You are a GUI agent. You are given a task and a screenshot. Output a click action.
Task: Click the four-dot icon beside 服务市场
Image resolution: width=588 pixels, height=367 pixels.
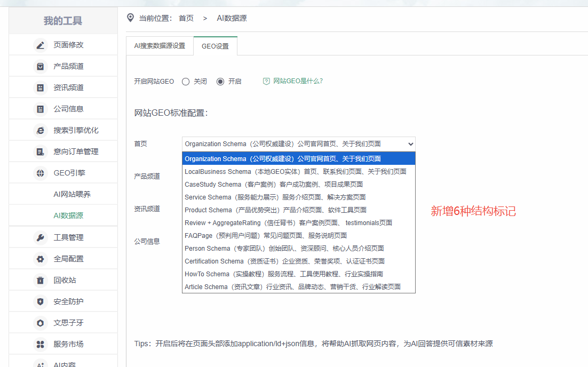[41, 345]
